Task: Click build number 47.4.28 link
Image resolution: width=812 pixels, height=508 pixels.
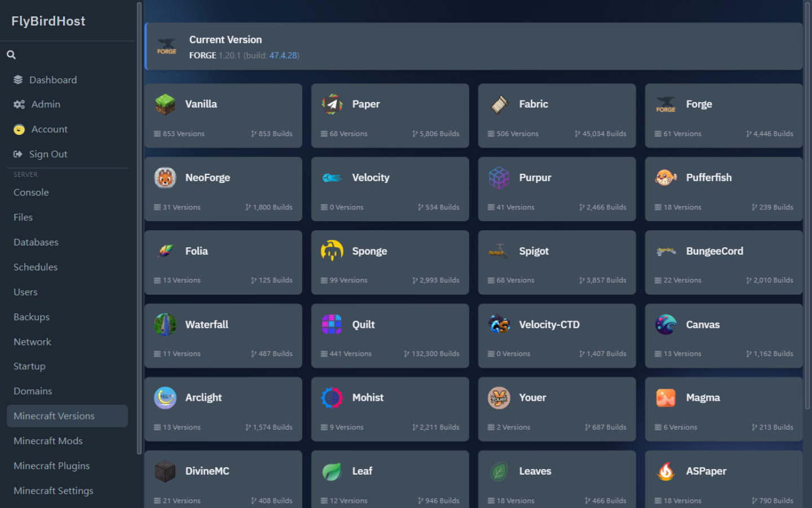Action: 283,55
